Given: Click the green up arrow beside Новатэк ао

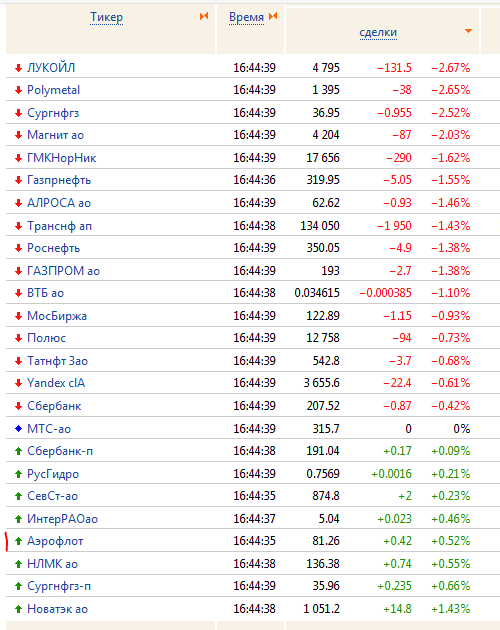Looking at the screenshot, I should coord(18,609).
